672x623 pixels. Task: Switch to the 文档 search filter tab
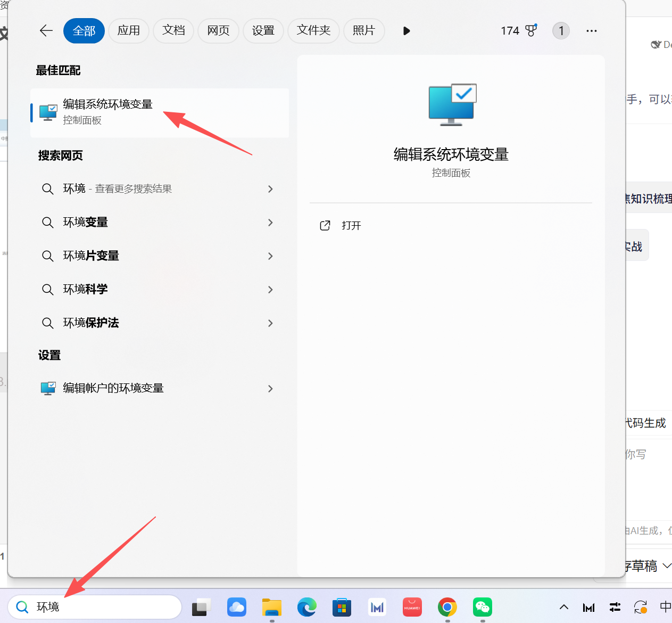point(173,30)
